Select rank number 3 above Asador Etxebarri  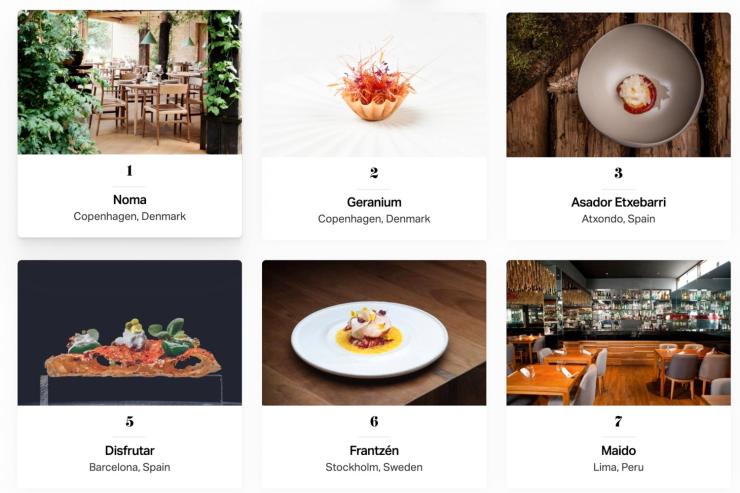[618, 173]
